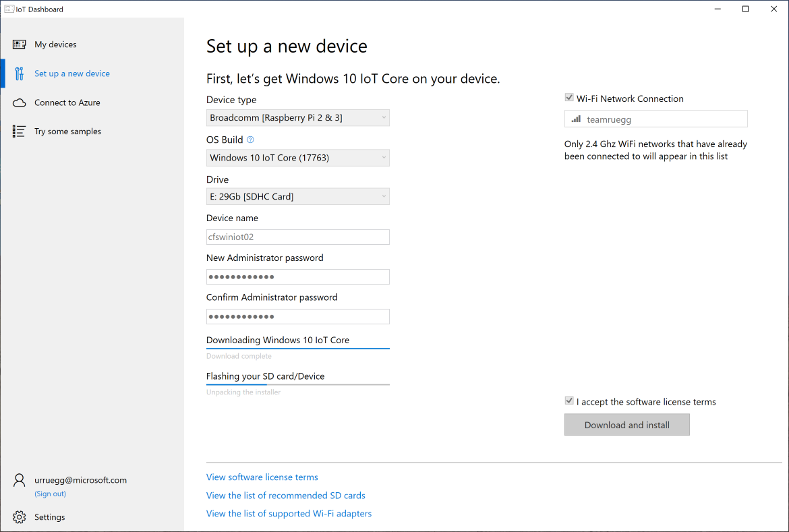
Task: Click the Download complete status text
Action: pos(239,356)
